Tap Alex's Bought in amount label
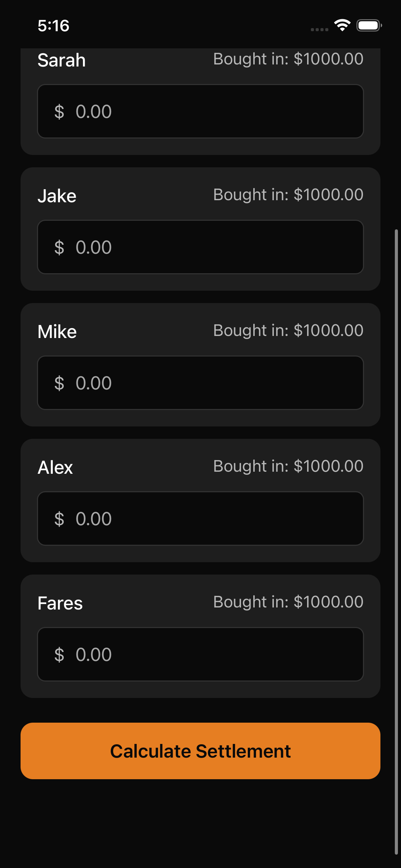This screenshot has height=868, width=401. coord(288,466)
